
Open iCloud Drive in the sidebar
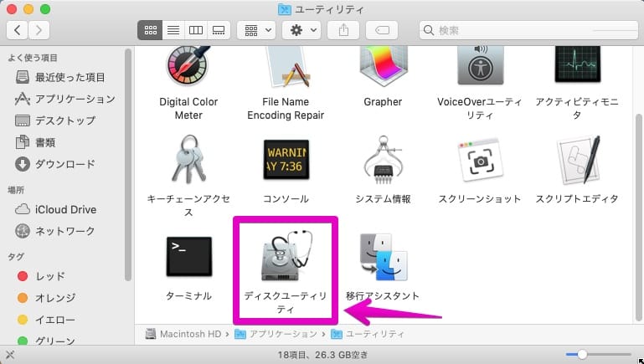(x=56, y=209)
